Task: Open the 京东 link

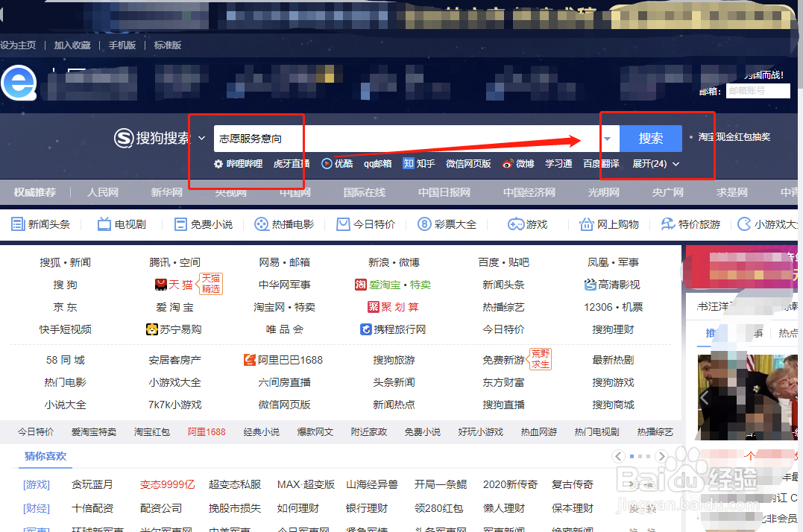Action: click(x=65, y=307)
